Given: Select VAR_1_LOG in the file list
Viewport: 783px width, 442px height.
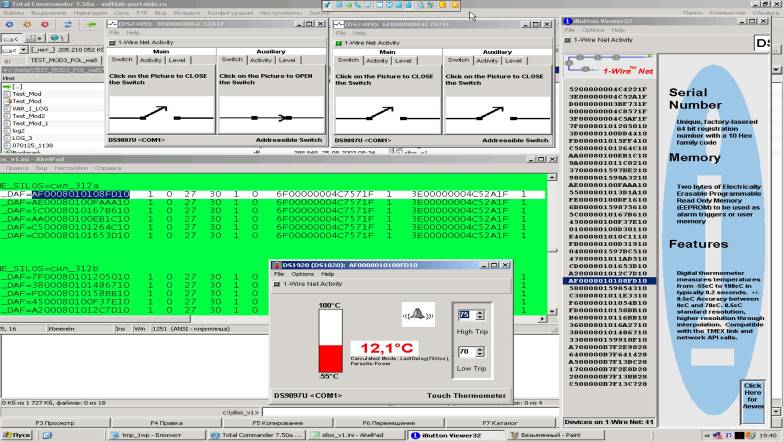Looking at the screenshot, I should (x=30, y=108).
